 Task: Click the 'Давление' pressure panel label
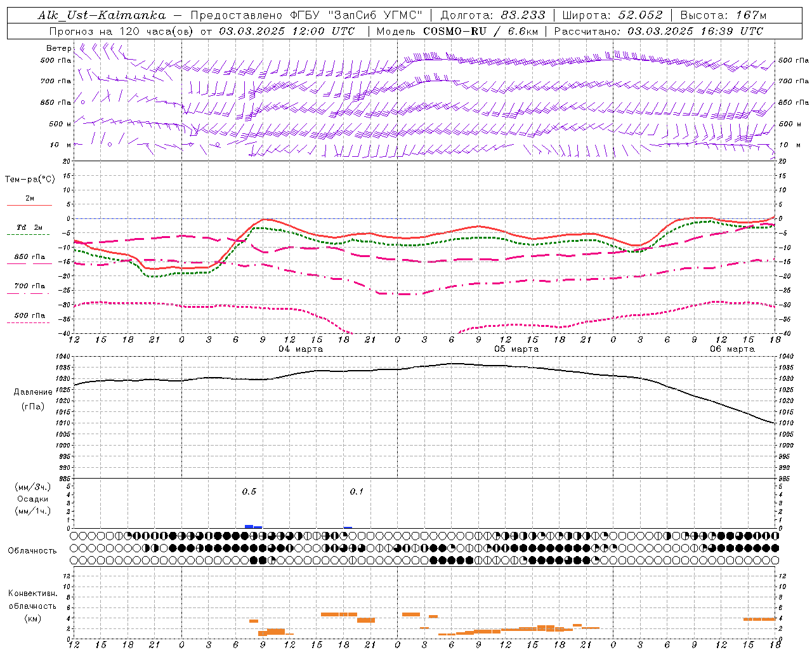coord(33,392)
